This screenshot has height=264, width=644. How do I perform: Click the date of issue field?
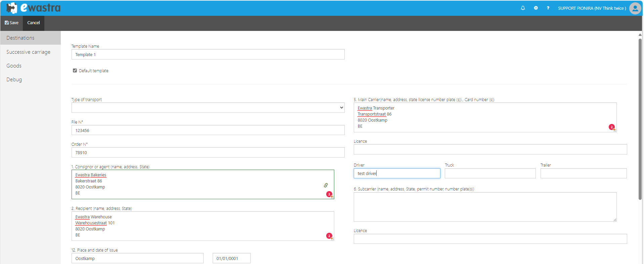tap(231, 258)
